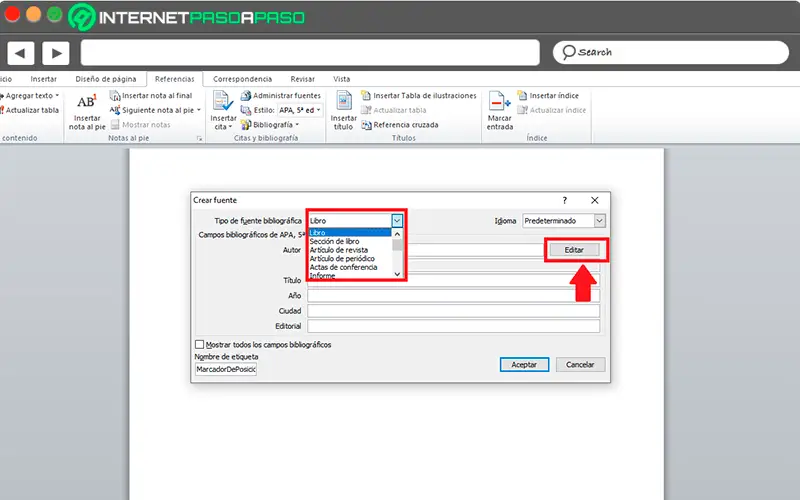Click the red macOS close button
Viewport: 800px width, 500px height.
(12, 14)
